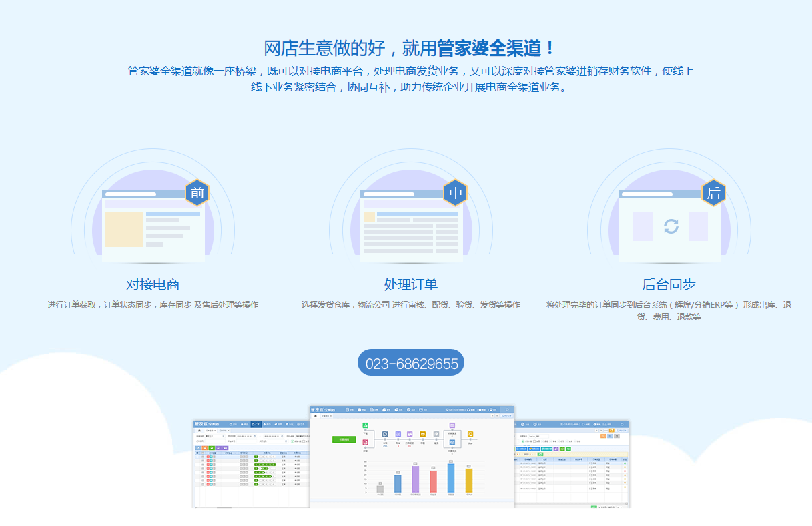Viewport: 812px width, 526px height.
Task: Open the 对接电商 heading
Action: (153, 284)
